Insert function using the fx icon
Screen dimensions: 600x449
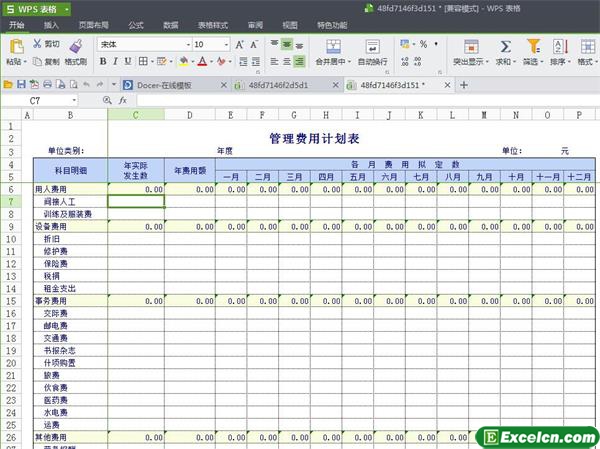tap(122, 101)
